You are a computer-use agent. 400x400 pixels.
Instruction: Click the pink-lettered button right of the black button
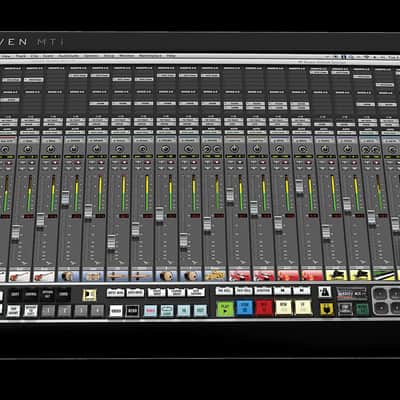pos(150,311)
